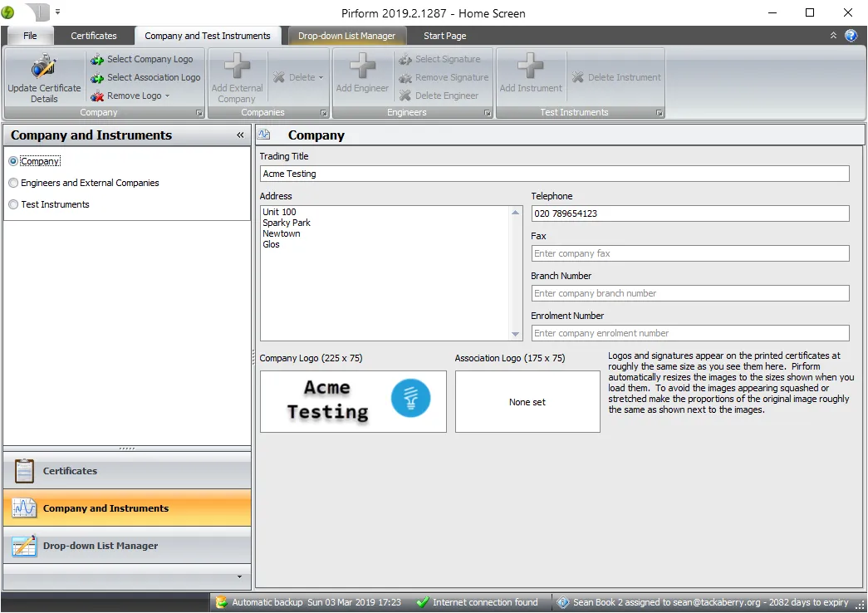The image size is (868, 613).
Task: Collapse the Company and Instruments sidebar
Action: (x=240, y=135)
